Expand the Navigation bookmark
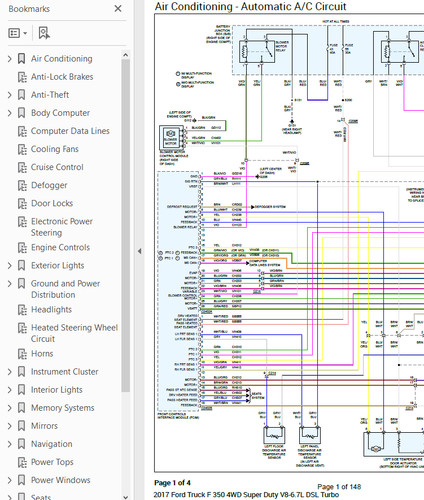The width and height of the screenshot is (424, 500). coord(10,444)
